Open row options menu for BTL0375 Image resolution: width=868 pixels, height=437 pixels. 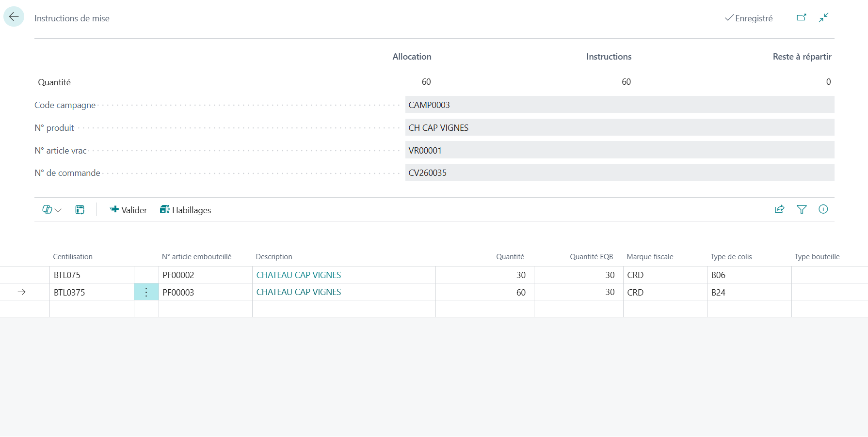tap(146, 292)
